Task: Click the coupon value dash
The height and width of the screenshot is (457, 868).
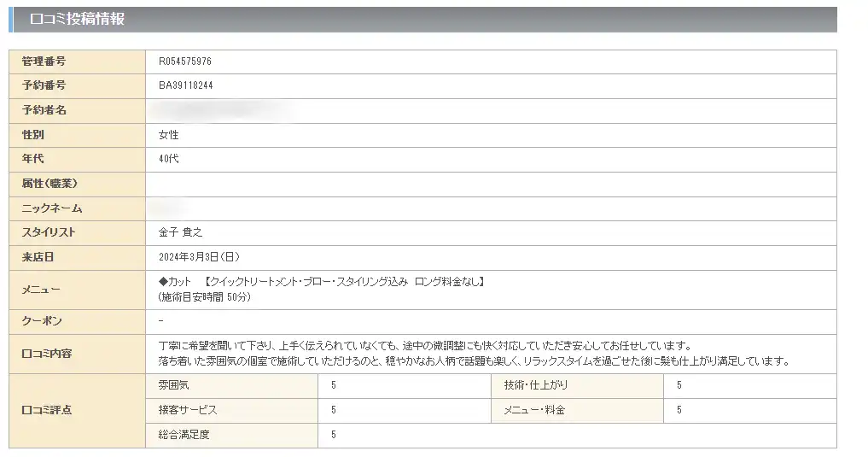Action: [x=160, y=320]
